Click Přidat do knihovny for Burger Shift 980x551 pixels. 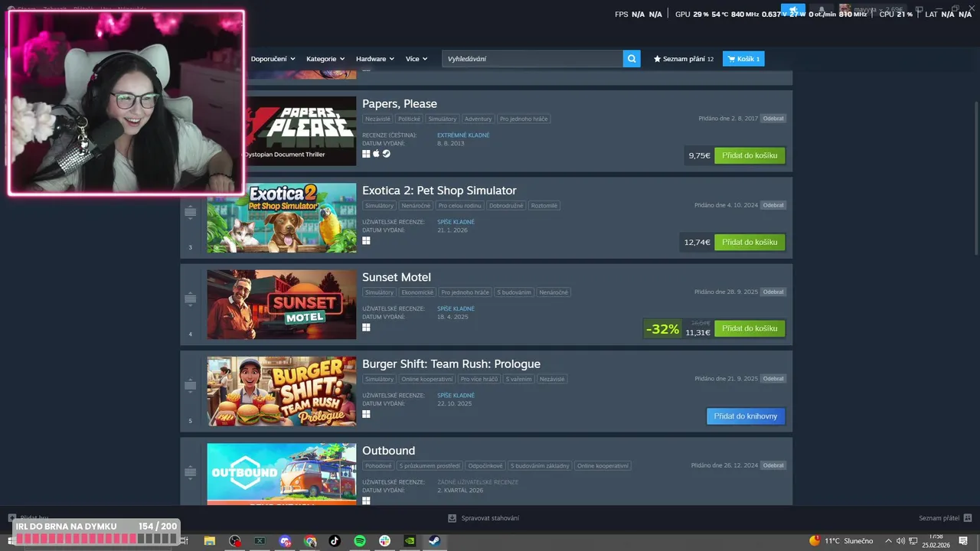coord(746,416)
